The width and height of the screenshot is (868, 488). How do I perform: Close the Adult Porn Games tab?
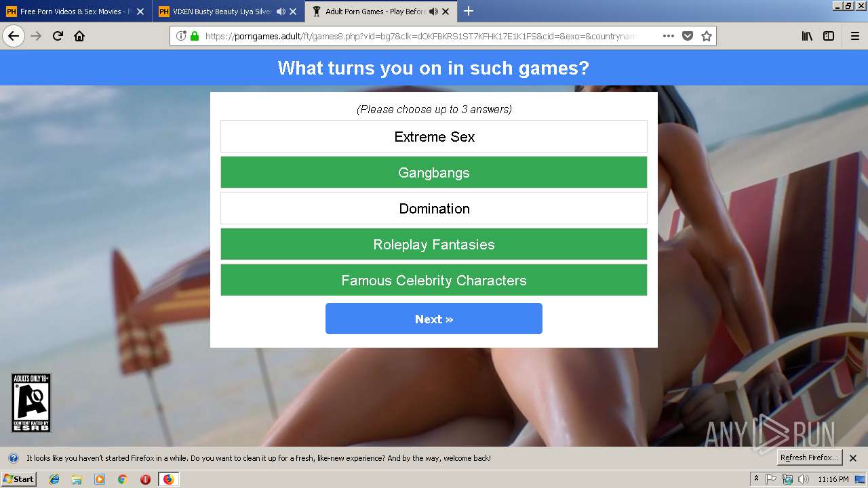446,12
